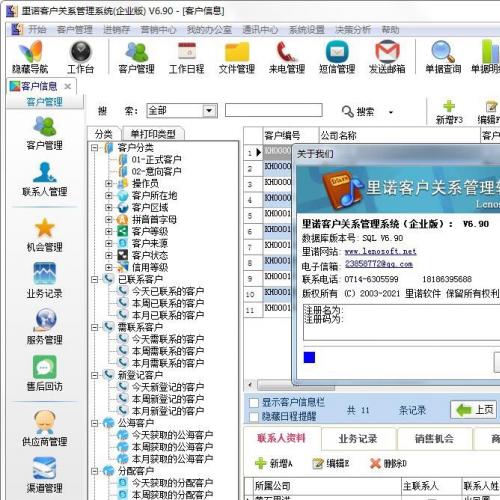Open the 进销存 menu
The image size is (500, 500).
(x=116, y=30)
